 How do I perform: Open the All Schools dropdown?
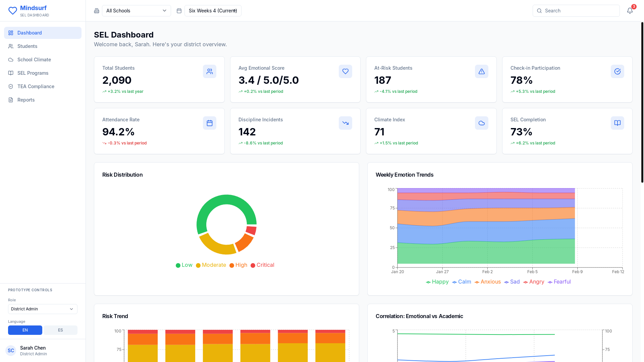pyautogui.click(x=136, y=11)
